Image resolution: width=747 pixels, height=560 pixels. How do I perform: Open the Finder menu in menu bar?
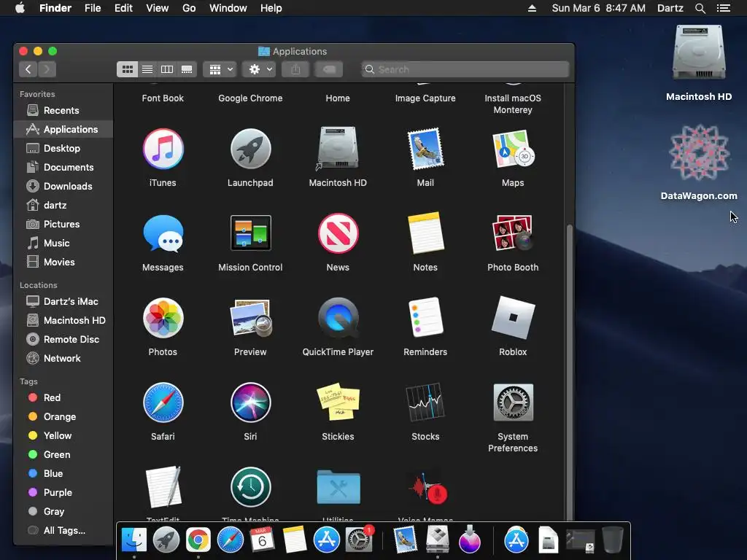(x=55, y=8)
